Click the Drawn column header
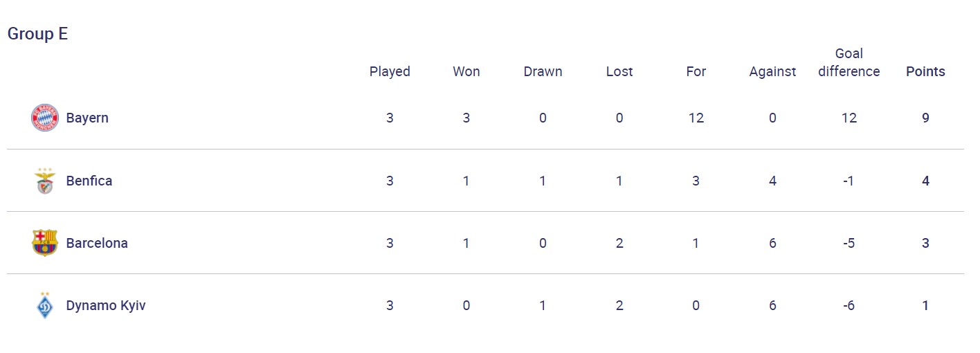980x353 pixels. click(543, 71)
